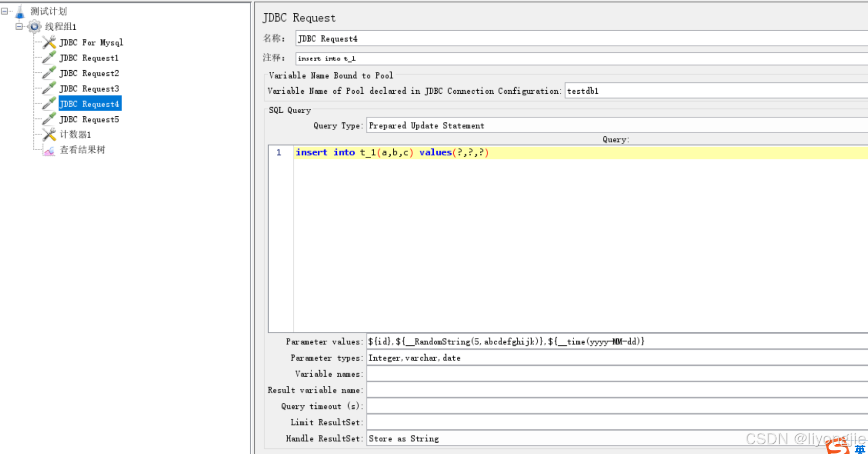
Task: Click the Variable Name Bound to Pool label
Action: 331,75
